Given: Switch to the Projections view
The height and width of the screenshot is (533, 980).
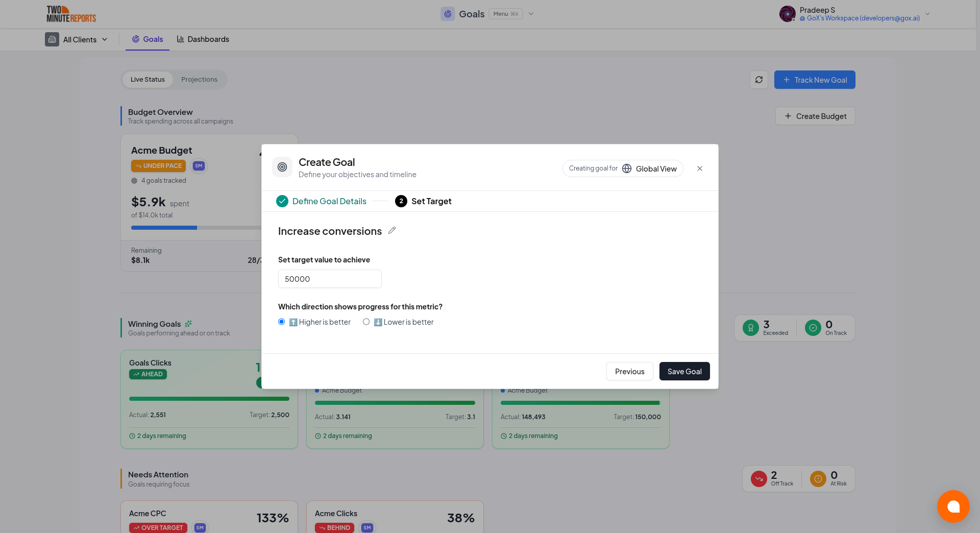Looking at the screenshot, I should click(x=199, y=79).
